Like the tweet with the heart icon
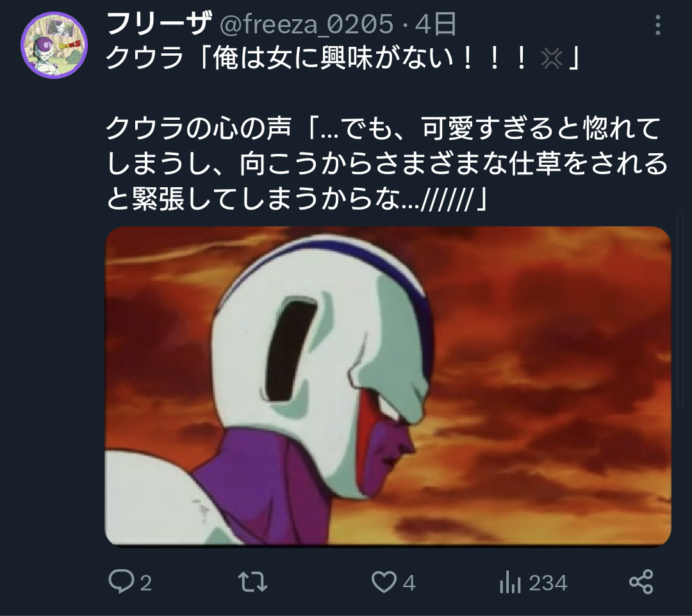 (384, 582)
